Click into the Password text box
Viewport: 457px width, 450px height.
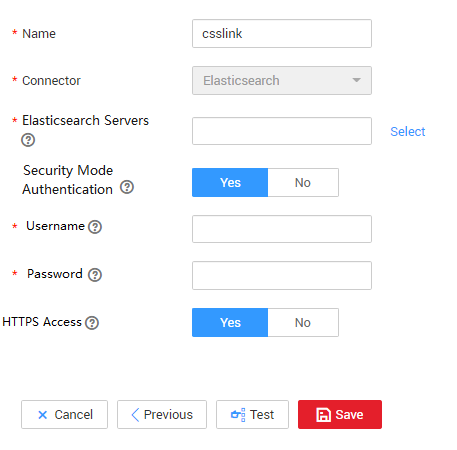click(x=282, y=276)
